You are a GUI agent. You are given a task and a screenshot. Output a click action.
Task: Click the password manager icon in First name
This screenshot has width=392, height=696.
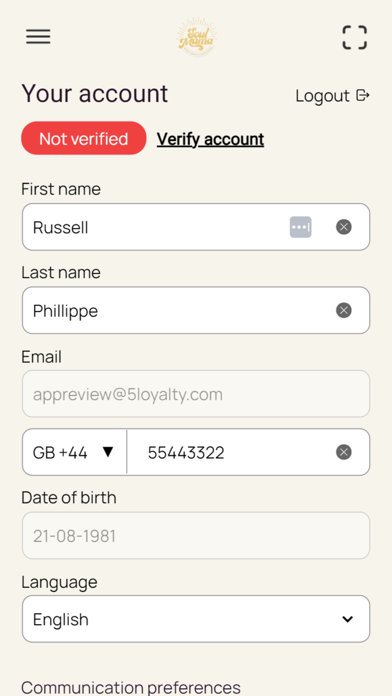301,227
